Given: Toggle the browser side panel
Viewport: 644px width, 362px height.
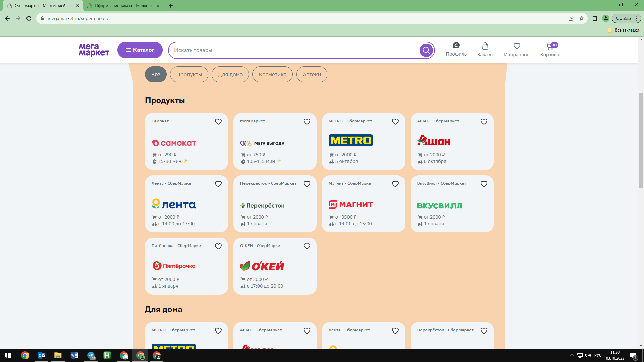Looking at the screenshot, I should pos(595,18).
